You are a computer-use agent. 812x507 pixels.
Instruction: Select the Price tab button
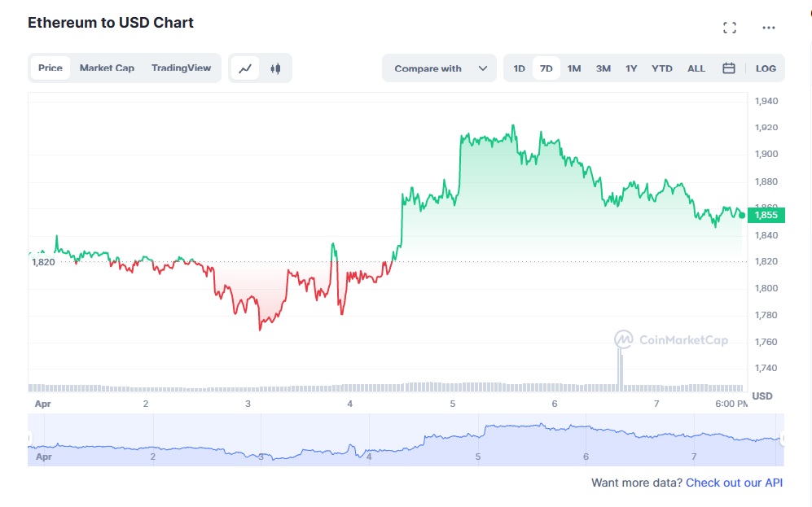(50, 68)
